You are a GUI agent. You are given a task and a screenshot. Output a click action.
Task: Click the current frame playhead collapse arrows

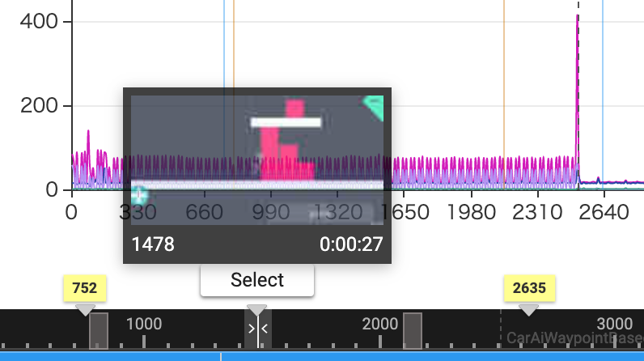pos(257,329)
